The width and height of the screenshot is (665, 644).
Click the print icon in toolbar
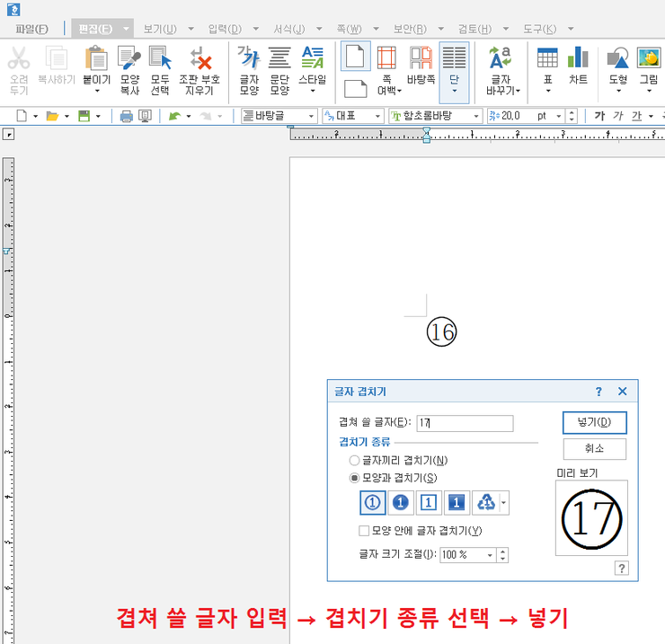pos(127,116)
